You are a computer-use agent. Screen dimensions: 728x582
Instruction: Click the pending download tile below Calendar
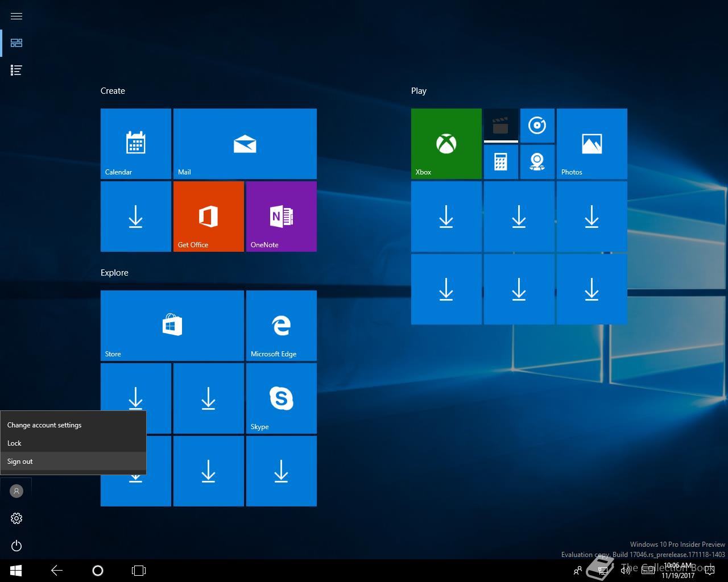(136, 217)
